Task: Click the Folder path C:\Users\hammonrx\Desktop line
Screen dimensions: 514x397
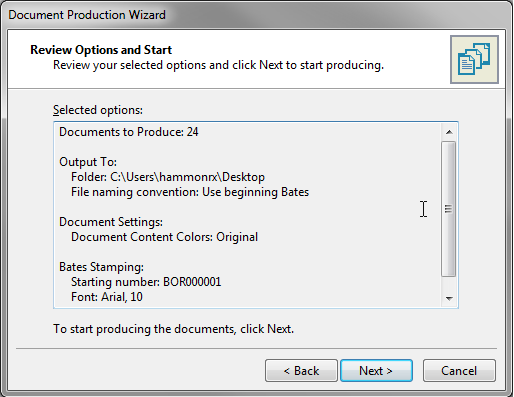Action: [168, 177]
